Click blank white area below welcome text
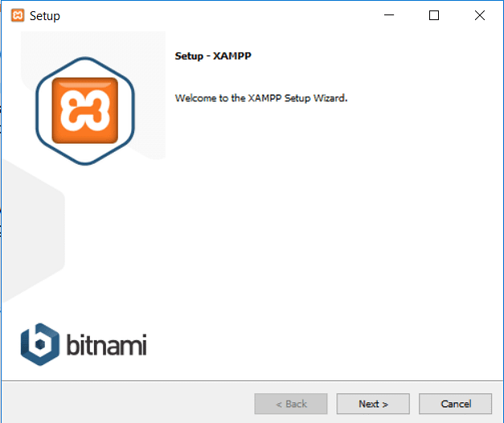The image size is (504, 423). click(322, 225)
